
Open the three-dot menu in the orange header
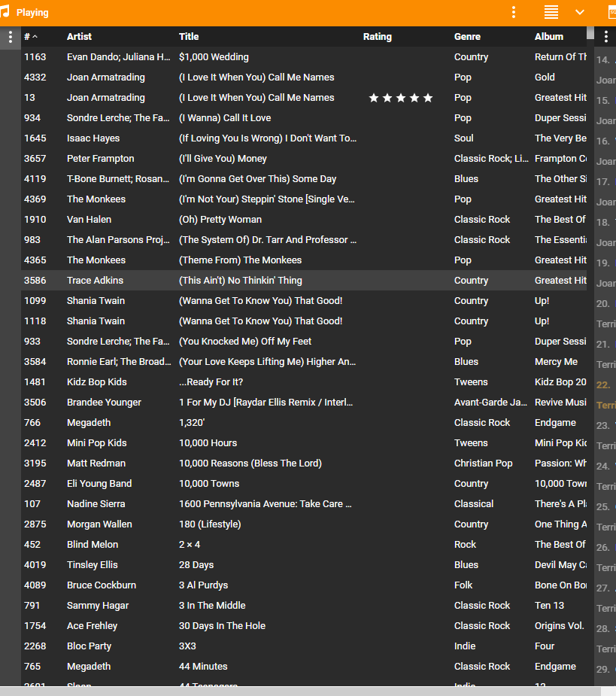[514, 12]
